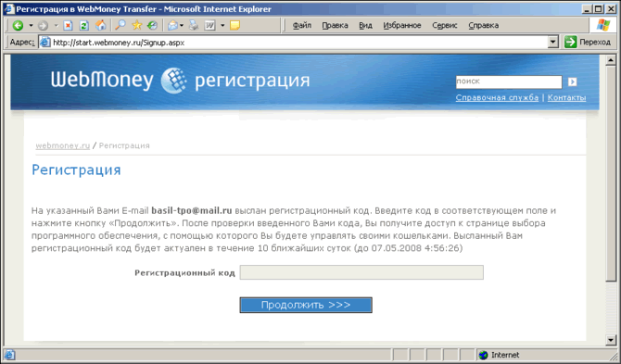Click the page icon in the status bar
Screen dimensions: 621x364
pyautogui.click(x=9, y=355)
